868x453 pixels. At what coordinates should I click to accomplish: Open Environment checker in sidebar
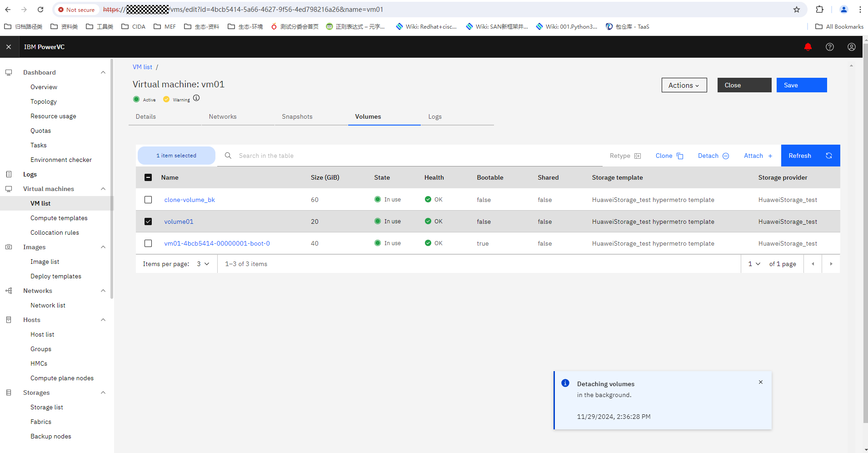tap(61, 160)
